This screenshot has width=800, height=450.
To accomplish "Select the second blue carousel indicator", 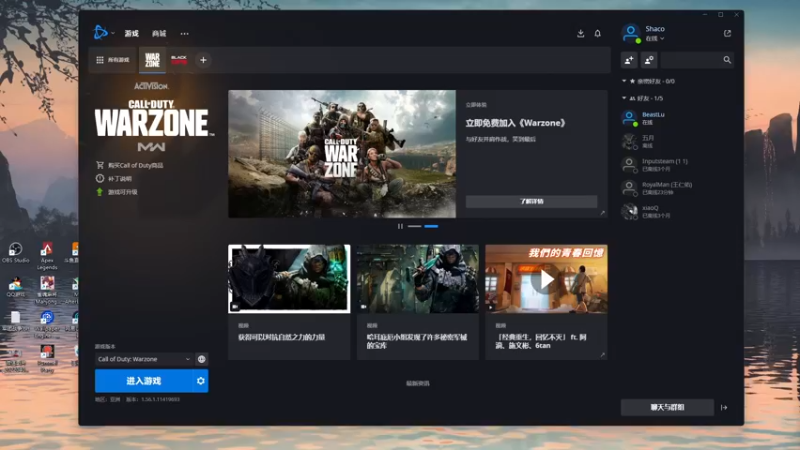I will pyautogui.click(x=431, y=226).
